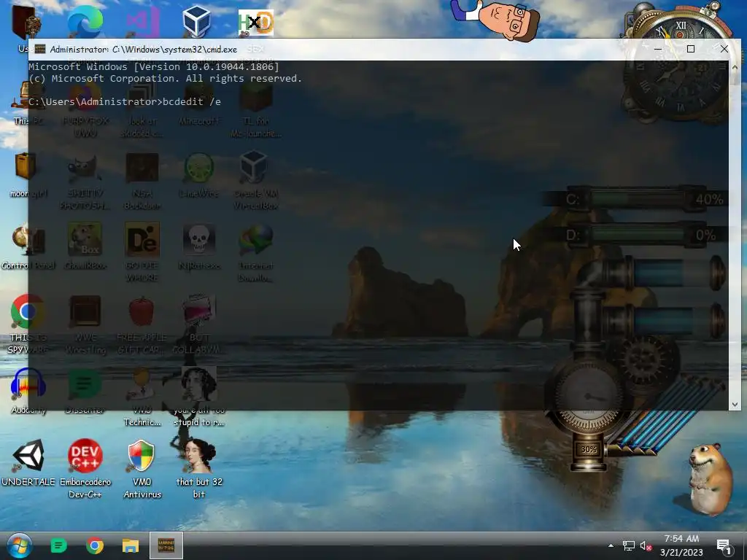Click the cmd.exe window title text
747x560 pixels.
click(x=144, y=49)
